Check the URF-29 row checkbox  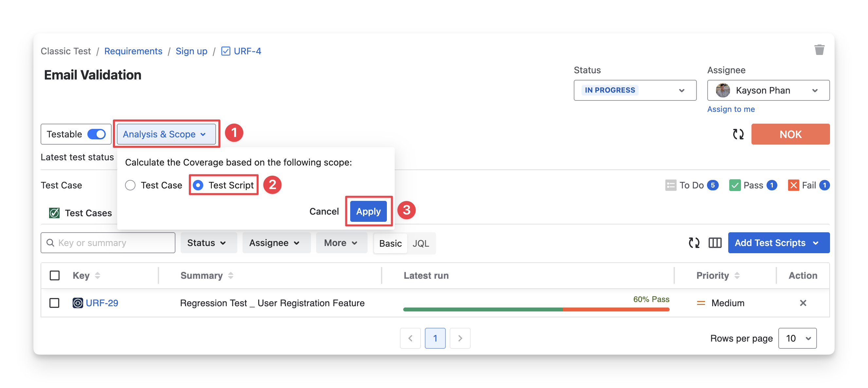click(54, 303)
